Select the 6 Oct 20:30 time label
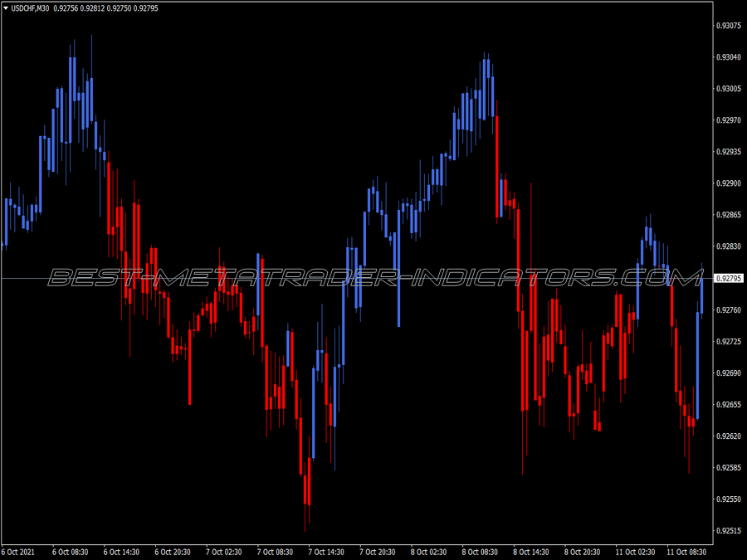The height and width of the screenshot is (560, 747). pyautogui.click(x=173, y=552)
